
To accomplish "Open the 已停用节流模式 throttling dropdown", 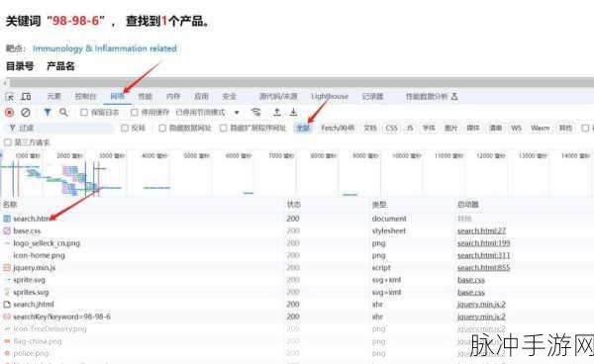I will (x=208, y=113).
